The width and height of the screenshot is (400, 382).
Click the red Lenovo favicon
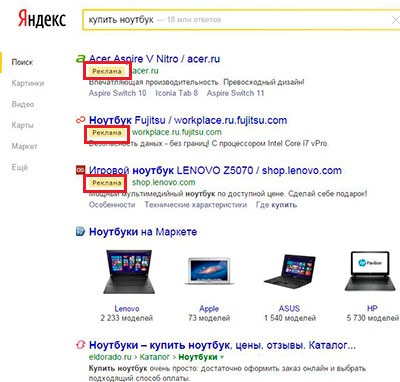pyautogui.click(x=81, y=170)
